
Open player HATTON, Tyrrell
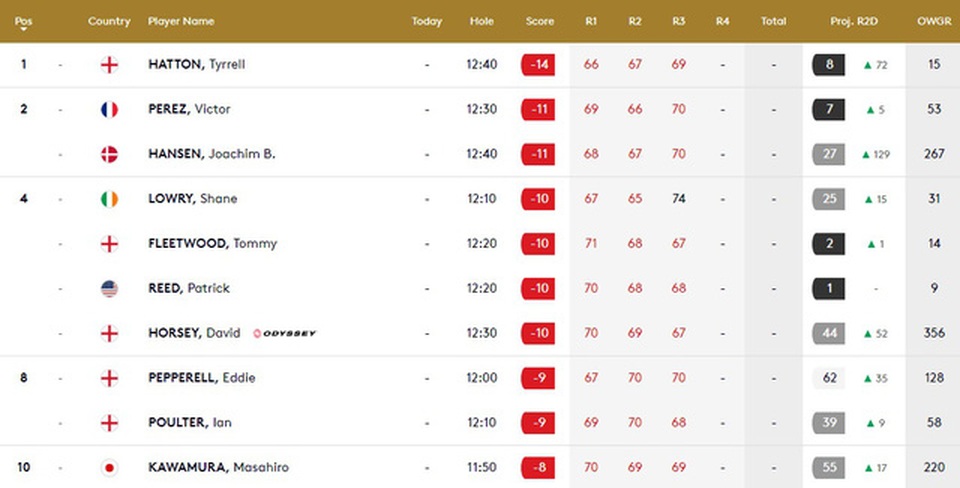pos(197,64)
